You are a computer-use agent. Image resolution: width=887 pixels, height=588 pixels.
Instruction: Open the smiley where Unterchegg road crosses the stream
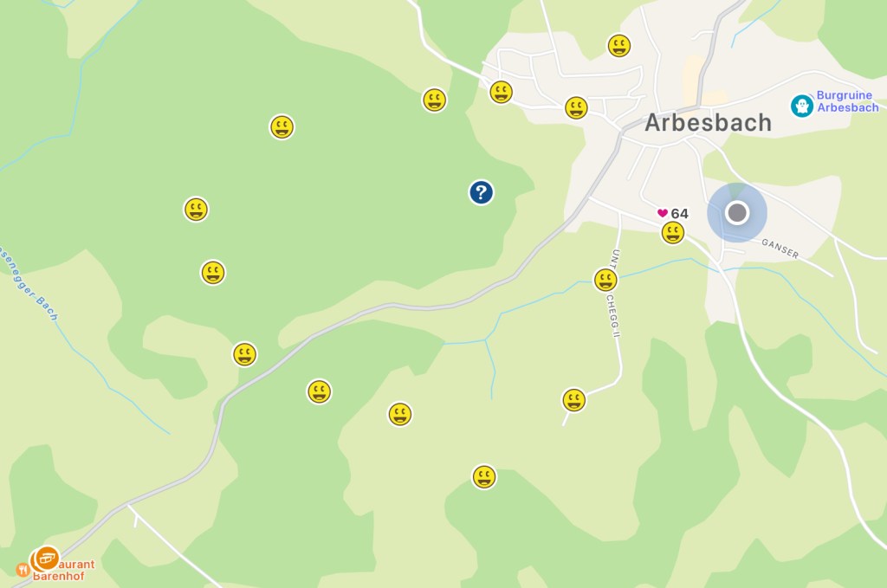click(x=605, y=280)
